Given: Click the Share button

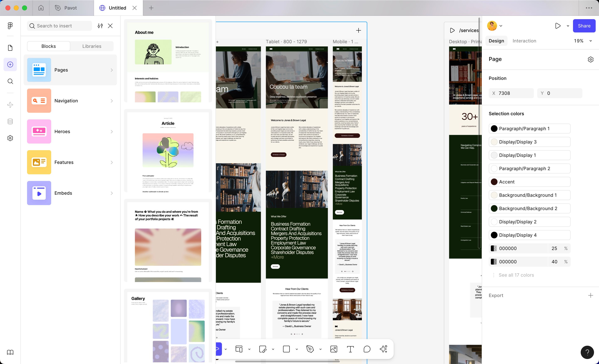Looking at the screenshot, I should (x=584, y=26).
